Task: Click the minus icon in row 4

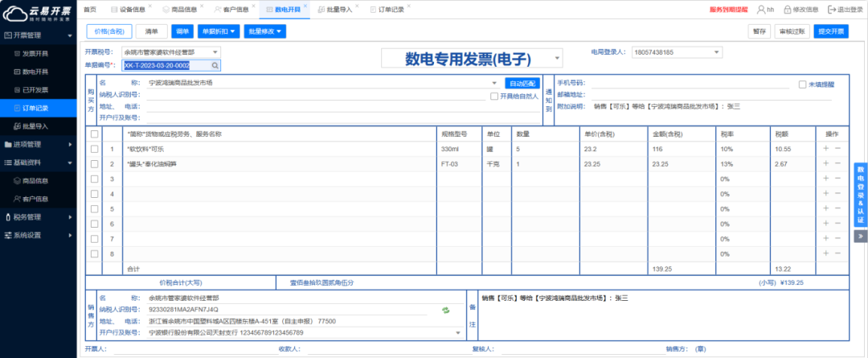Action: (837, 193)
